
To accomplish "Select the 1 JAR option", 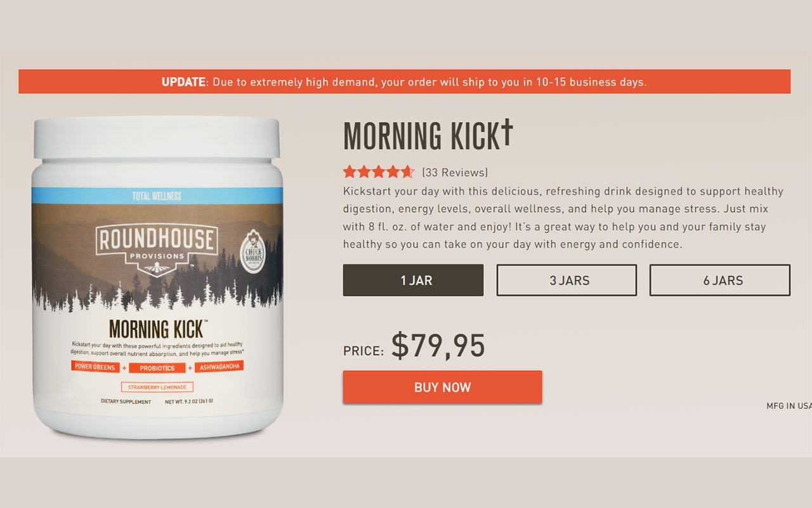I will click(x=413, y=280).
